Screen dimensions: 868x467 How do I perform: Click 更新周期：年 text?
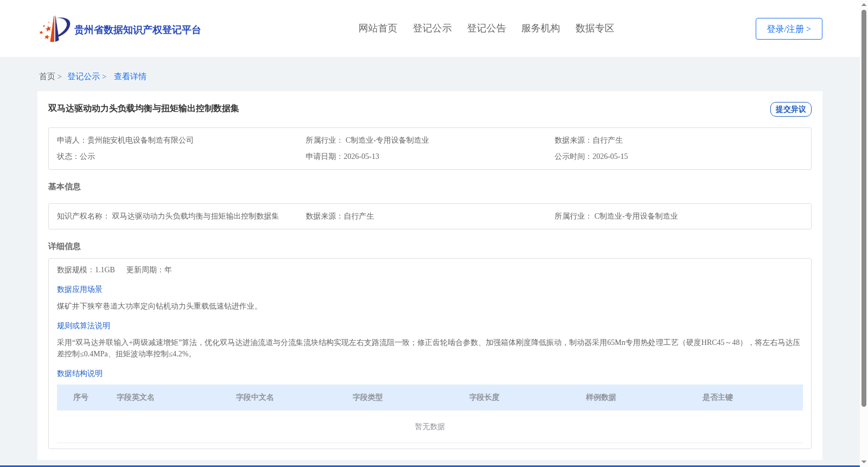click(x=149, y=270)
